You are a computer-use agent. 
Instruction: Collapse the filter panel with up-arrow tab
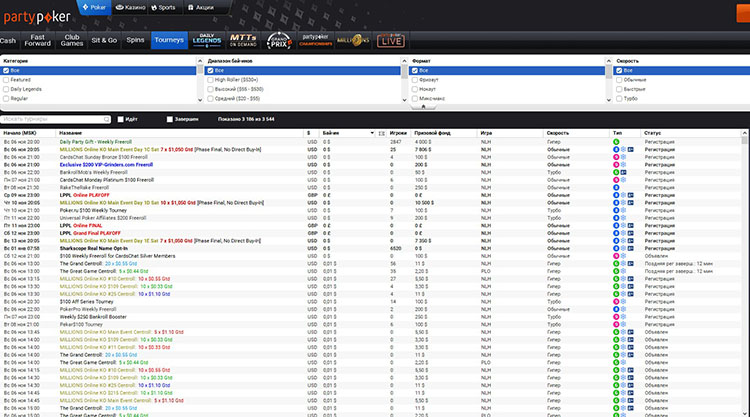point(423,107)
